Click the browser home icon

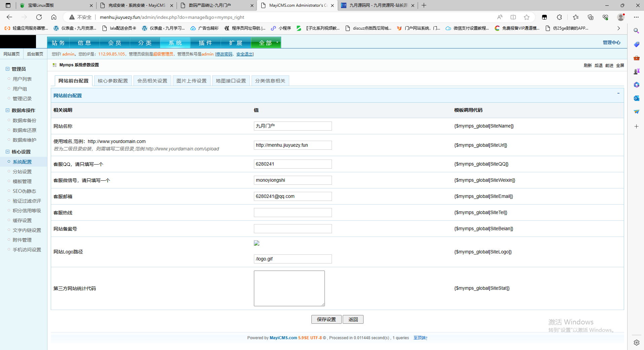54,17
